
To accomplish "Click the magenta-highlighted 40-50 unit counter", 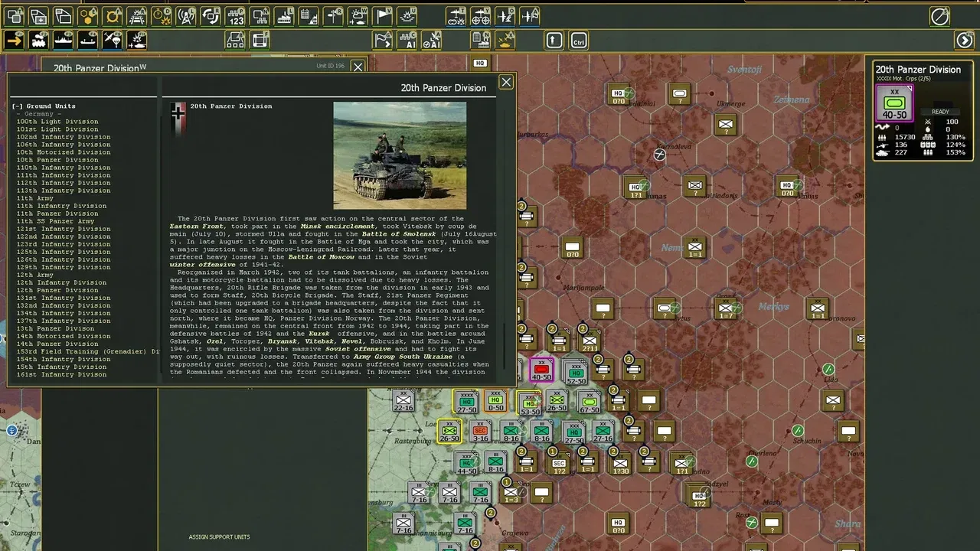I will 541,370.
